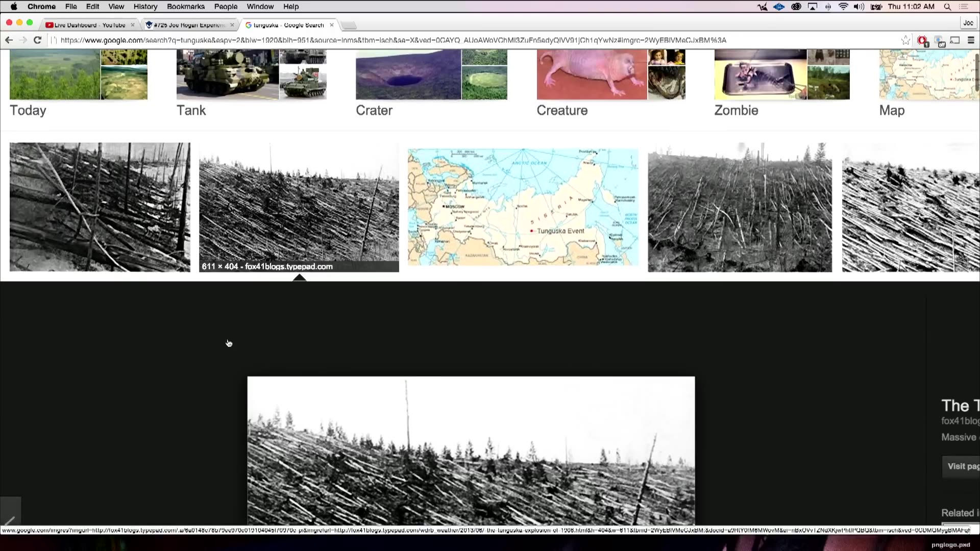The height and width of the screenshot is (551, 980).
Task: Close the tunguska Google Search tab
Action: coord(332,25)
